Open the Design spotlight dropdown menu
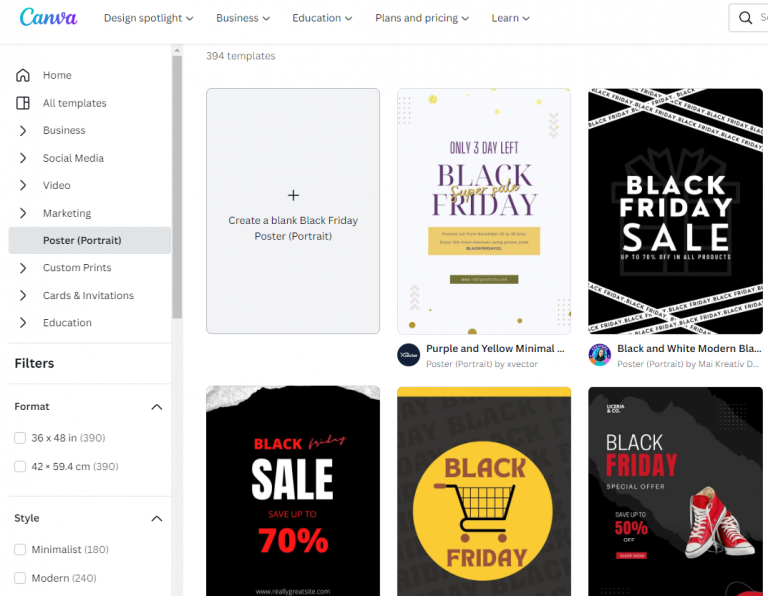 148,18
